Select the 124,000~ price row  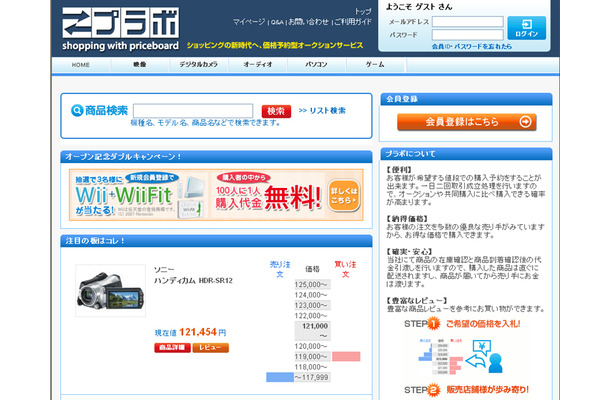point(312,295)
